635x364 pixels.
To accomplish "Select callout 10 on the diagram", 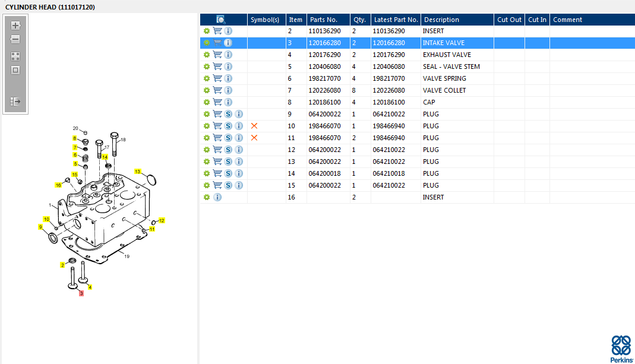I will pos(46,220).
